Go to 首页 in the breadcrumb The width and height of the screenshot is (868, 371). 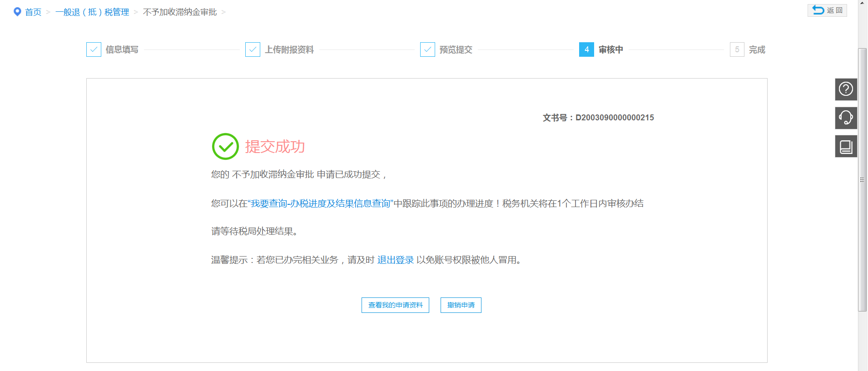[x=33, y=12]
